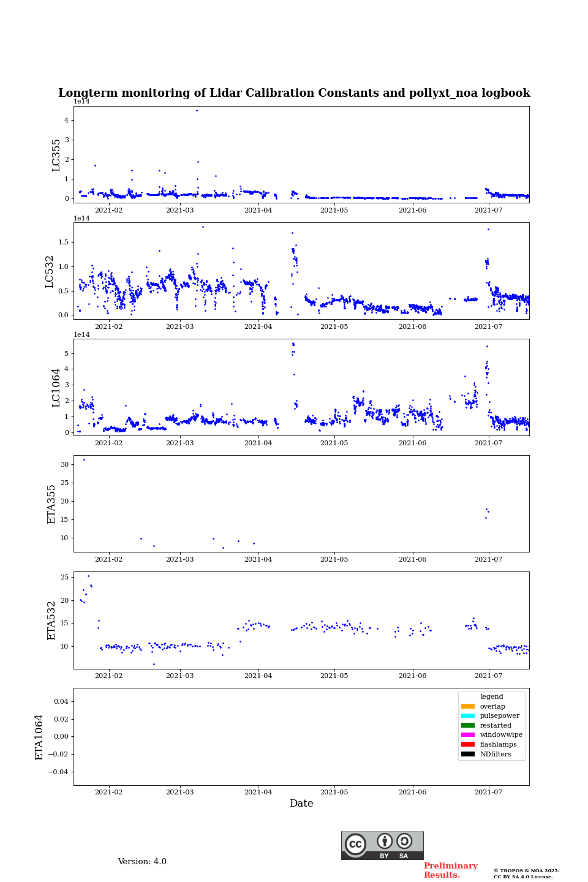Image resolution: width=588 pixels, height=882 pixels.
Task: Click the 'Date' x-axis label
Action: [x=301, y=804]
